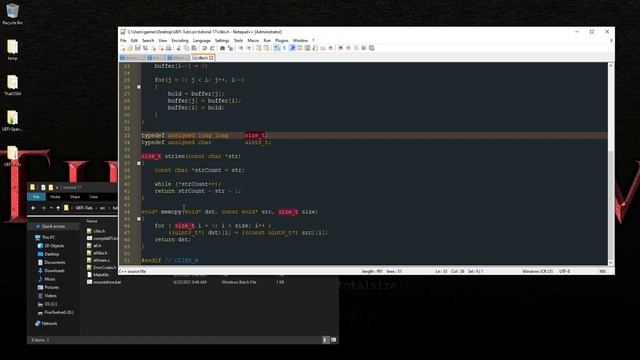Screen dimensions: 640x360
Task: Open the View tab in Explorer
Action: coord(93,197)
